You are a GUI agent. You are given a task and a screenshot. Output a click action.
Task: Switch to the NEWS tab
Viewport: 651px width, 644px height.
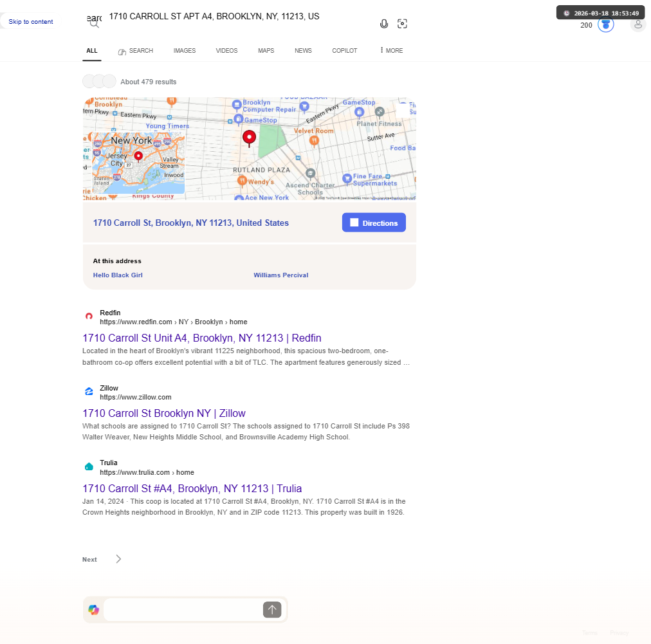tap(303, 51)
